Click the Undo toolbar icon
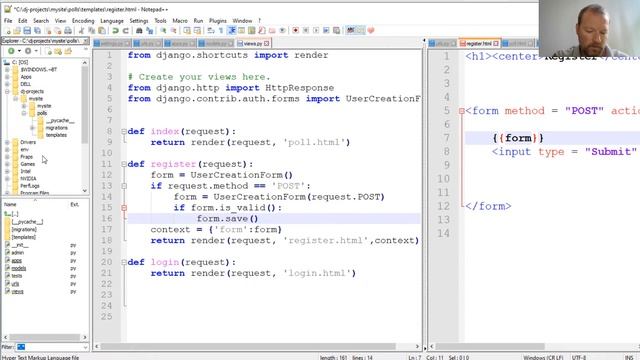 click(116, 31)
